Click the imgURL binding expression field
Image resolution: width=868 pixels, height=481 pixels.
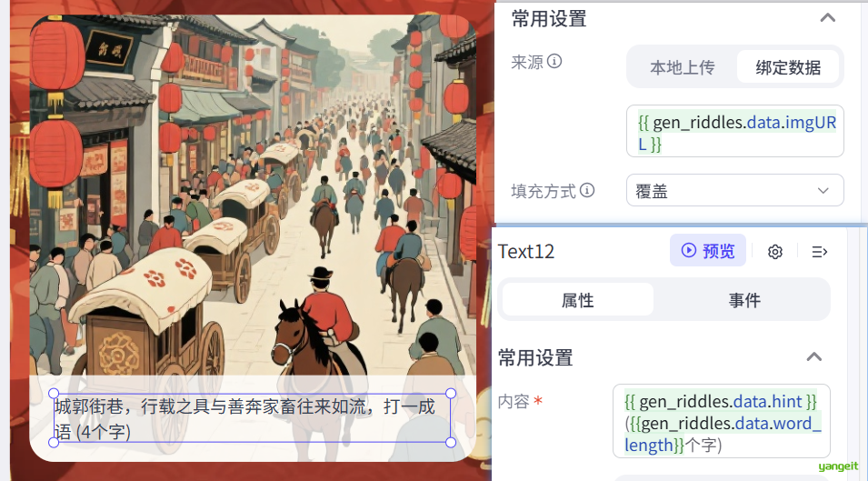coord(734,131)
